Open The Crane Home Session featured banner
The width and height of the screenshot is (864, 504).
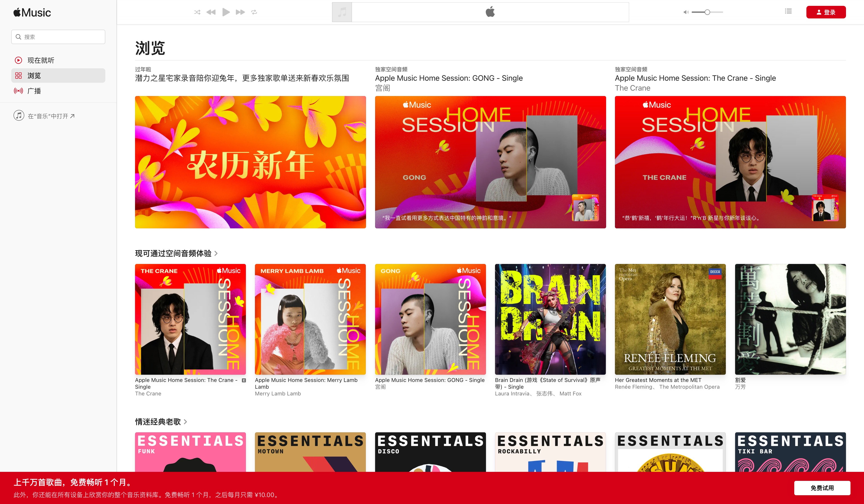coord(730,162)
